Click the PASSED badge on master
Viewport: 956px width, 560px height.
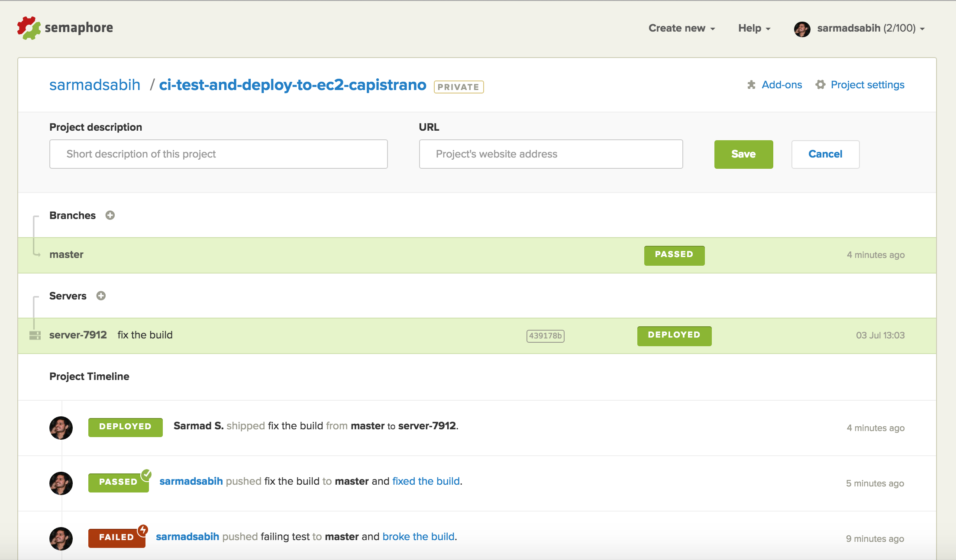click(x=674, y=255)
